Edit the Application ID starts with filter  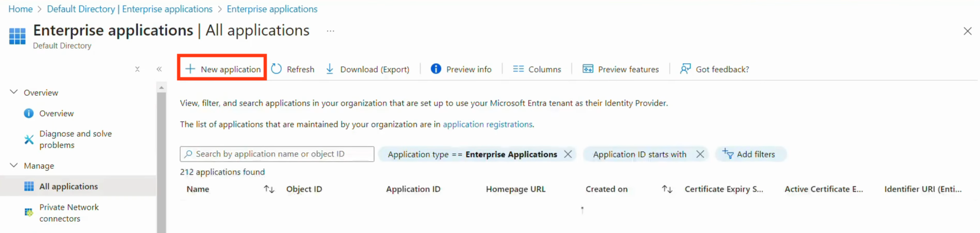(640, 154)
